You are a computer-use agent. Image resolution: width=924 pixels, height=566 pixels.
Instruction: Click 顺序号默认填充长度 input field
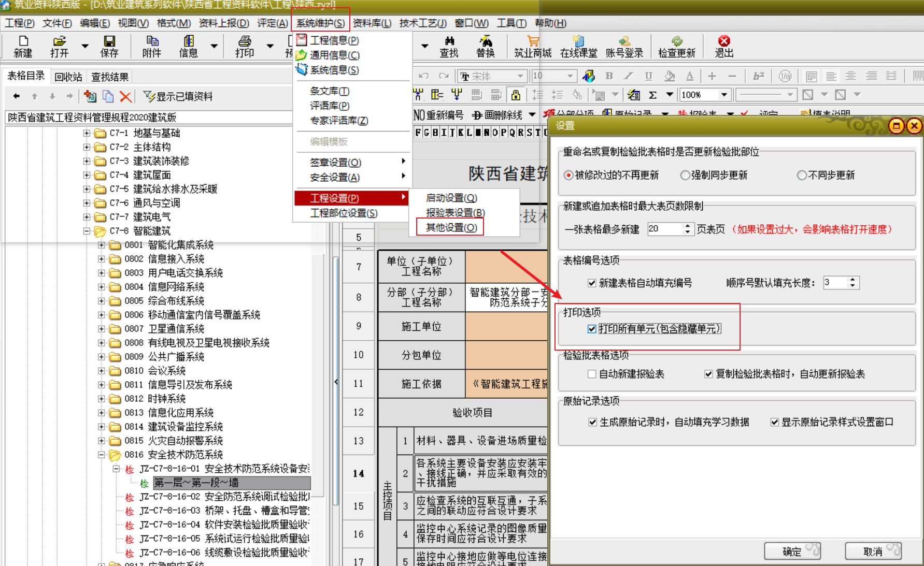click(835, 282)
